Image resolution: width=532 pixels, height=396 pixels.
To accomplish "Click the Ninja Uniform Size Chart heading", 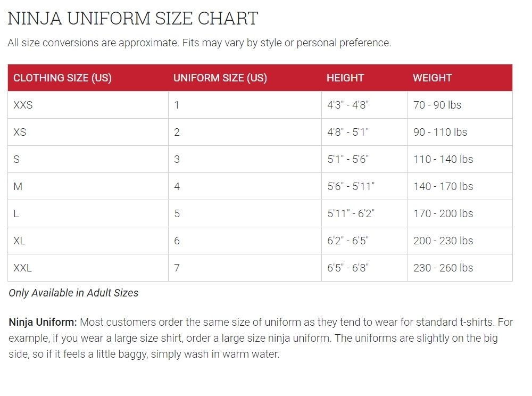I will coord(132,18).
